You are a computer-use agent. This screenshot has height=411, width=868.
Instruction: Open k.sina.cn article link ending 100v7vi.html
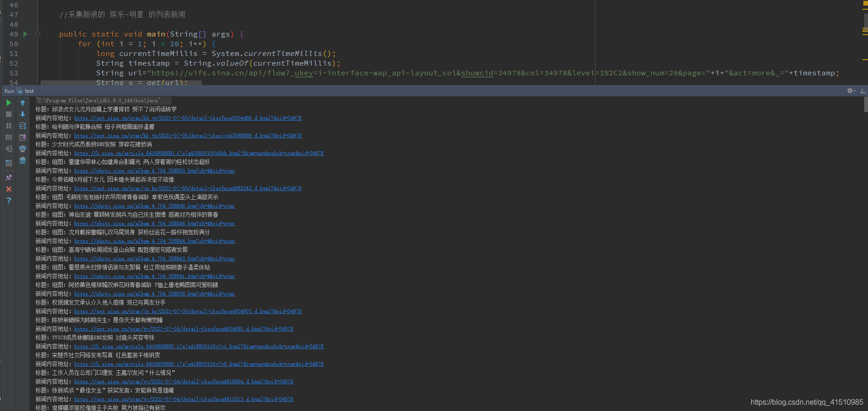pos(199,346)
